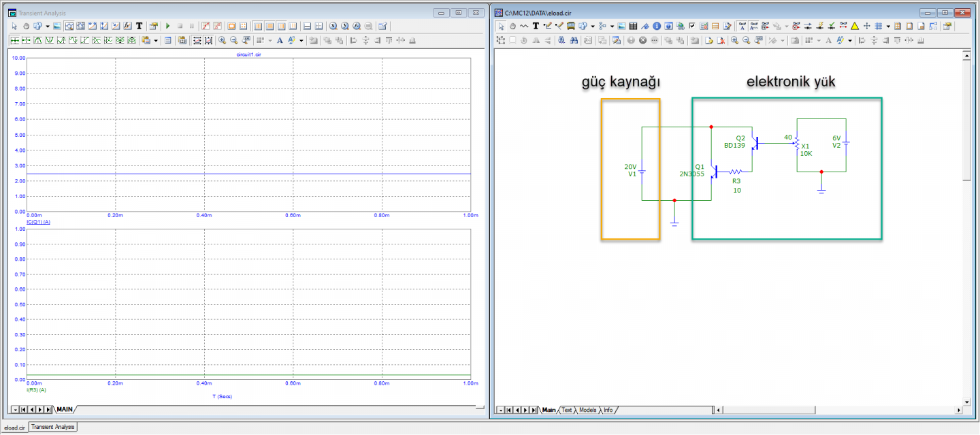The height and width of the screenshot is (435, 980).
Task: Toggle node voltages display button
Action: [796, 26]
